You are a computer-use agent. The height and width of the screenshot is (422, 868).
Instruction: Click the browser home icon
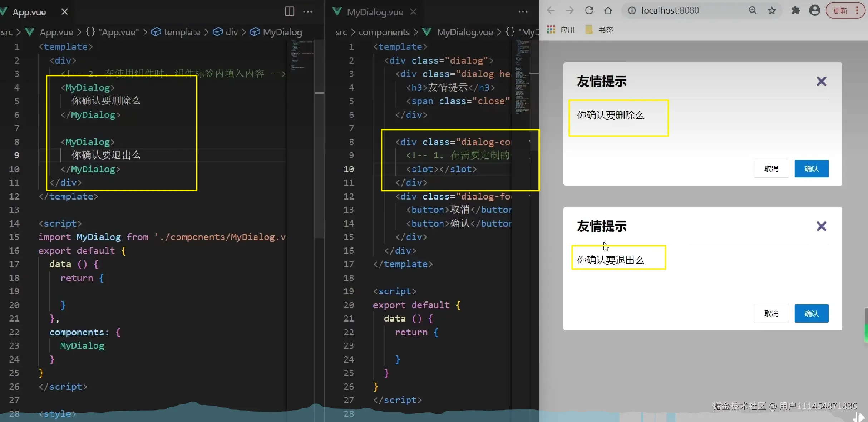click(608, 10)
